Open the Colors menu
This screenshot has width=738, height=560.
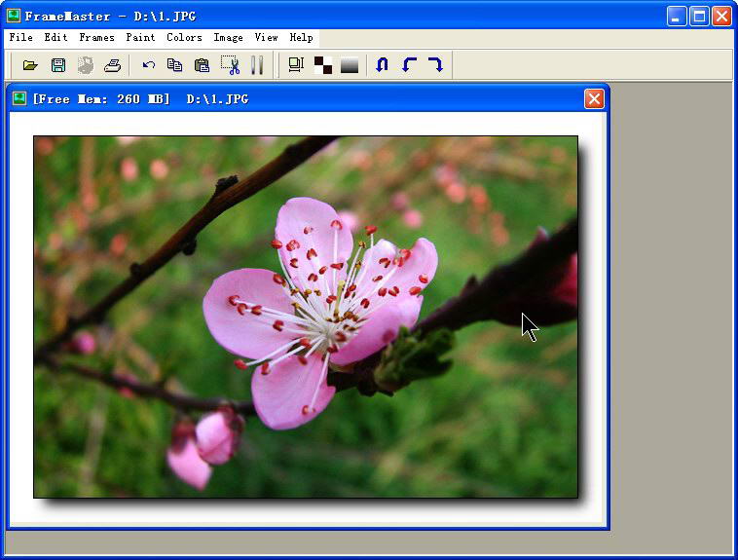click(184, 38)
